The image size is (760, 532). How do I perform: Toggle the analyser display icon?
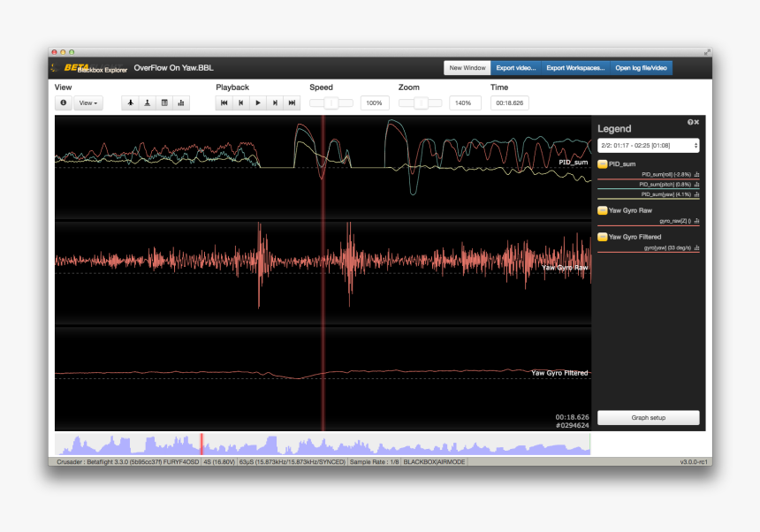pos(181,103)
